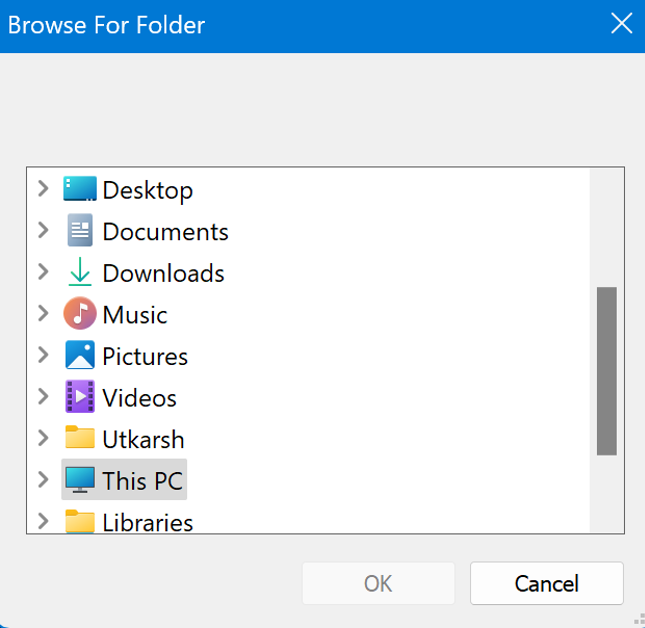Expand the Downloads folder chevron
This screenshot has height=628, width=645.
(43, 273)
